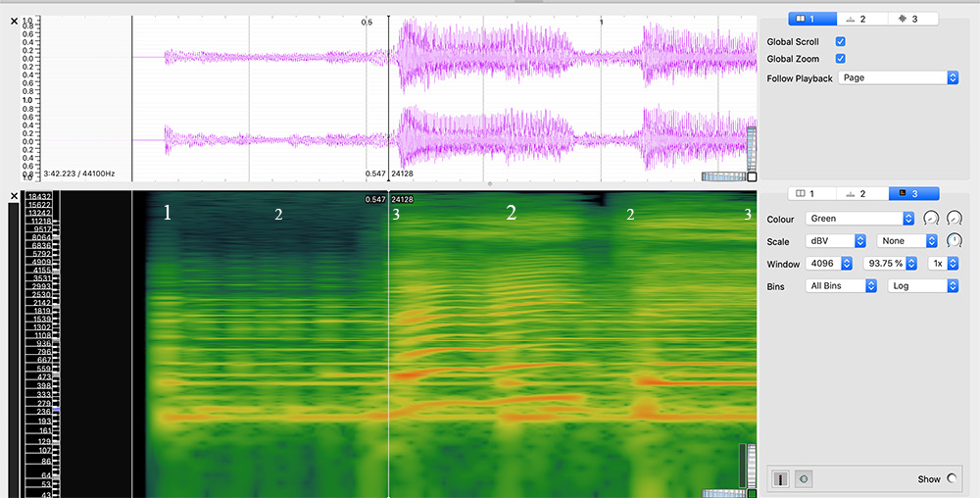Uncheck the Global Zoom option

(840, 59)
